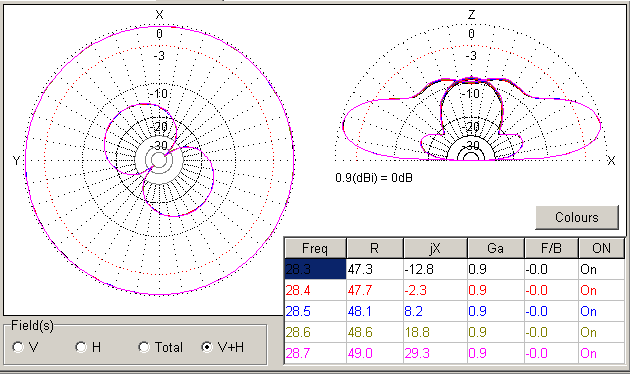The image size is (630, 374).
Task: Click the R value 47.3
Action: pos(375,269)
